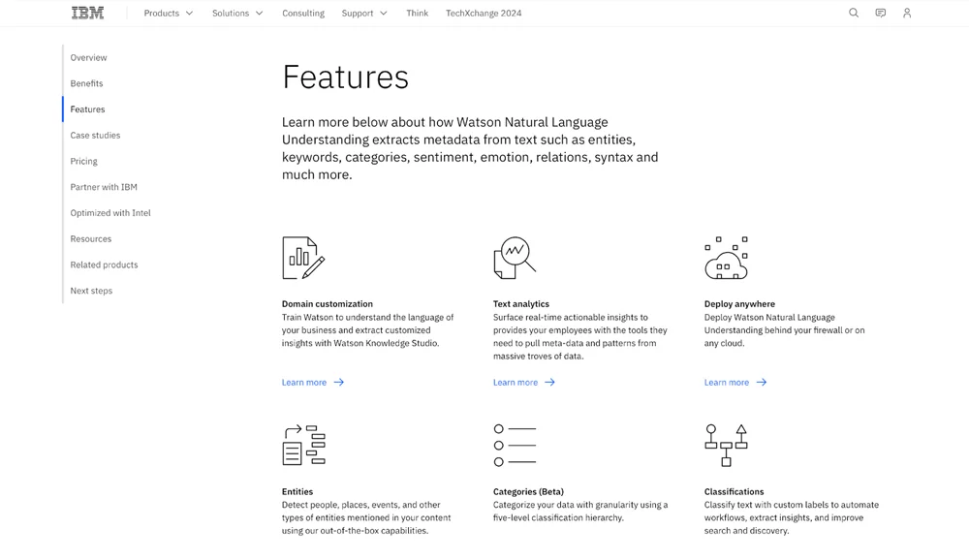The width and height of the screenshot is (969, 560).
Task: Go to Overview in the sidebar
Action: [x=88, y=57]
